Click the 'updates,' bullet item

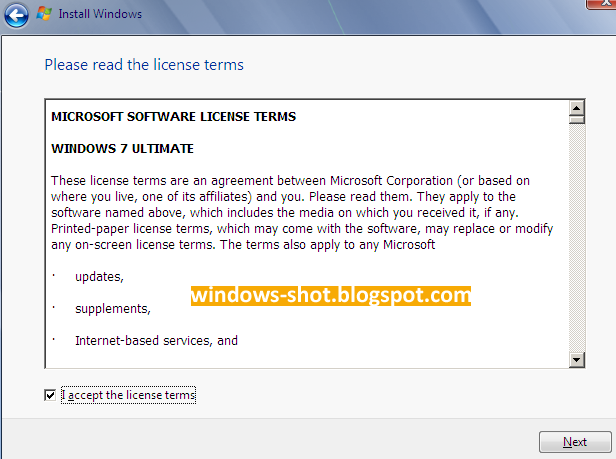click(99, 277)
